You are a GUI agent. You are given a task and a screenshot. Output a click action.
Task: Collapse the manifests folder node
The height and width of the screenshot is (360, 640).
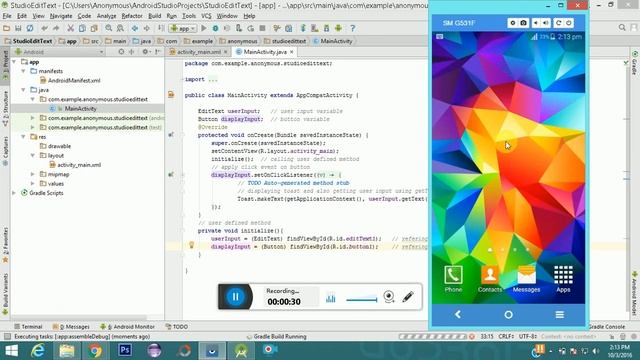24,71
